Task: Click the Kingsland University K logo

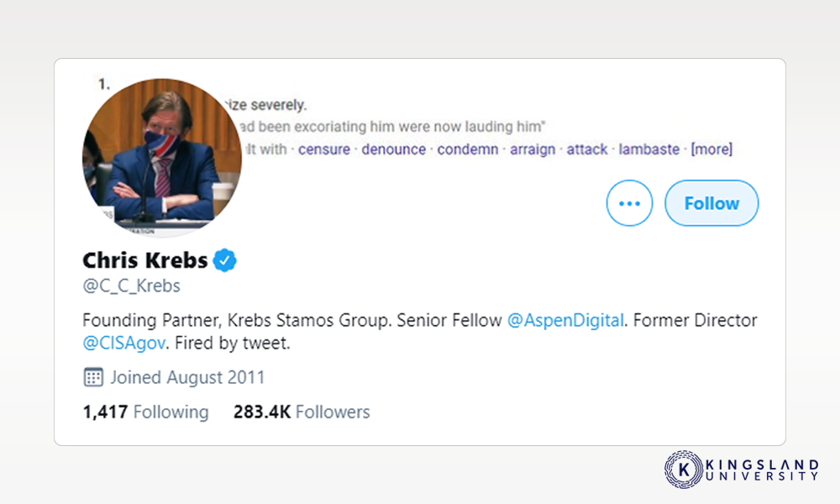Action: tap(684, 470)
